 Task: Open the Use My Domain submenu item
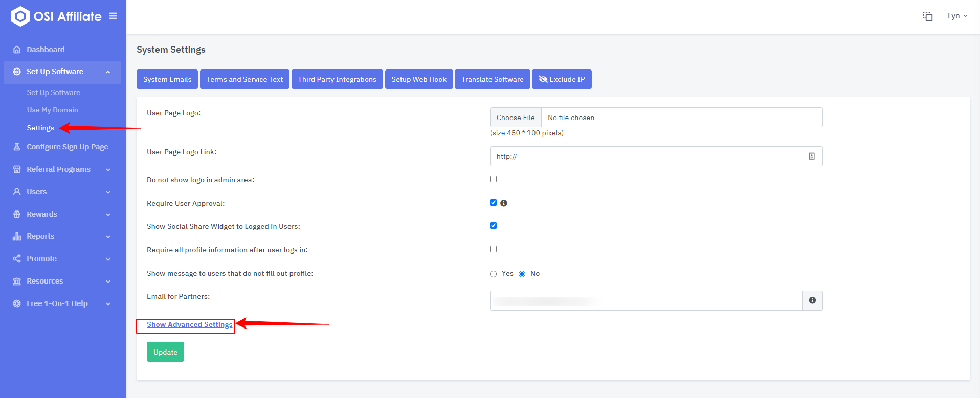53,110
